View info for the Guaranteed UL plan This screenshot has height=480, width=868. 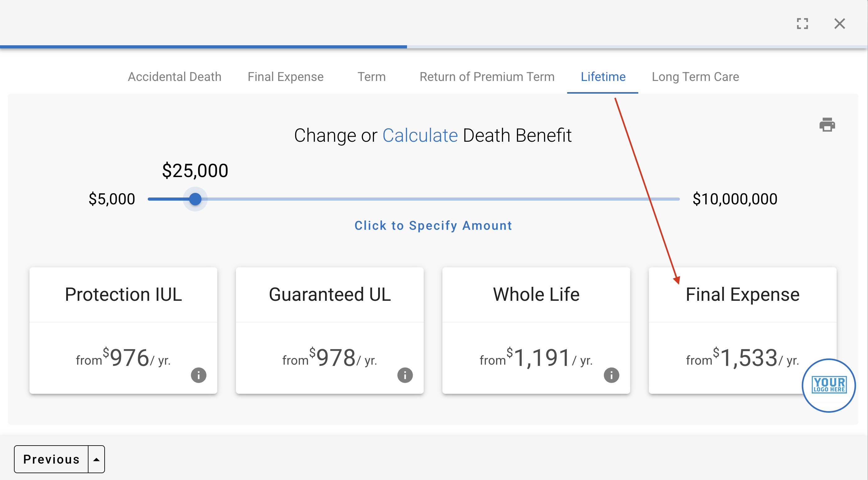click(x=405, y=375)
